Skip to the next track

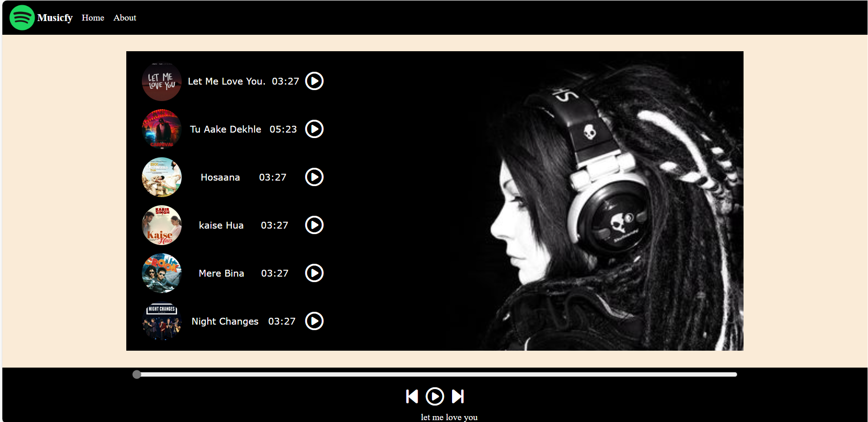[x=458, y=396]
